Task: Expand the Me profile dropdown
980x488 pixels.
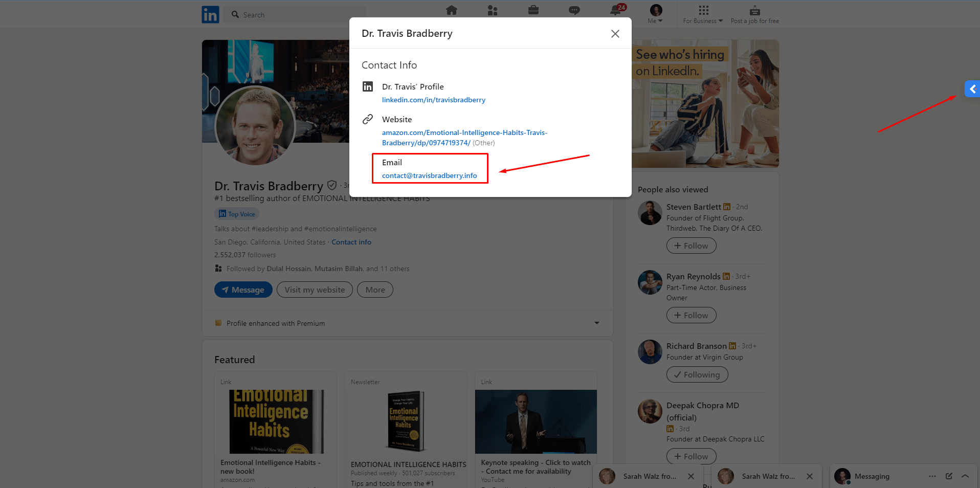Action: 655,14
